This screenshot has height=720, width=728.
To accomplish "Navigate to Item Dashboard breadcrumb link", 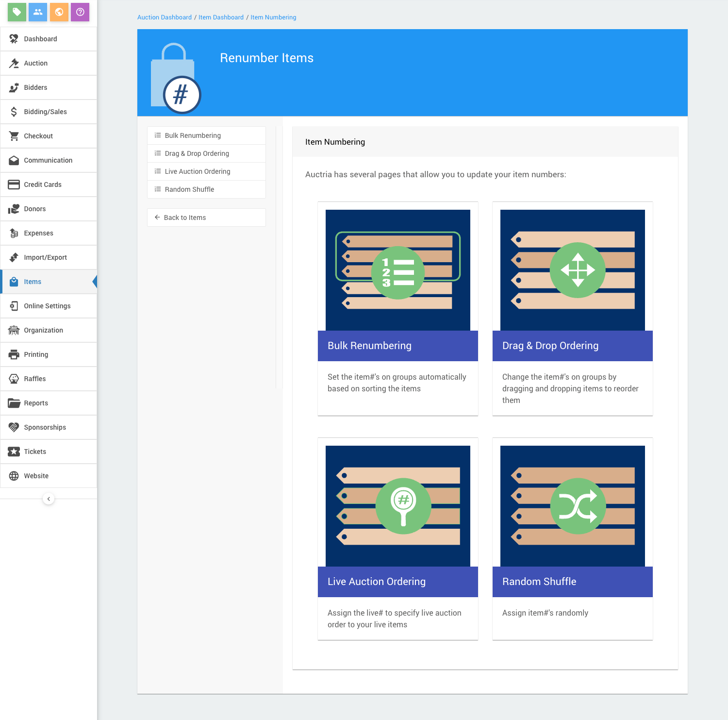I will 221,17.
